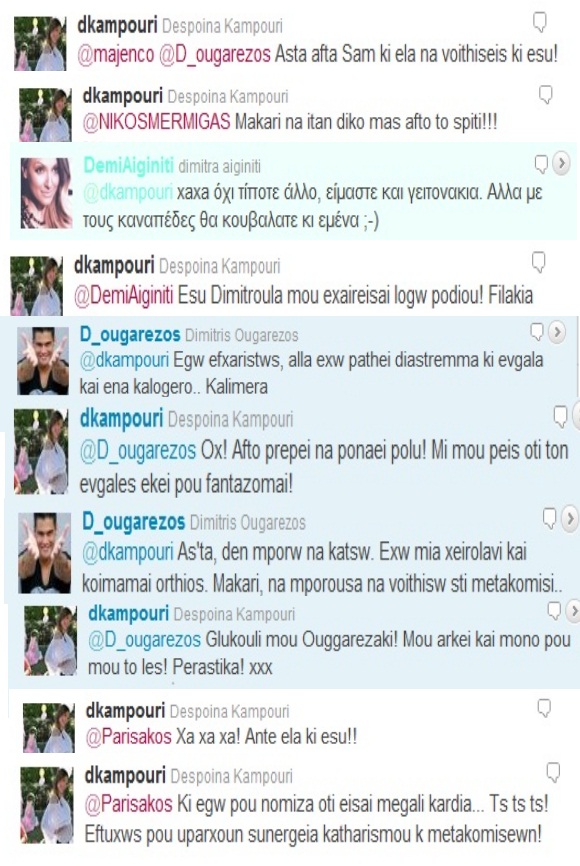Open the @NIKOSMERMIGAS mention link

(156, 122)
